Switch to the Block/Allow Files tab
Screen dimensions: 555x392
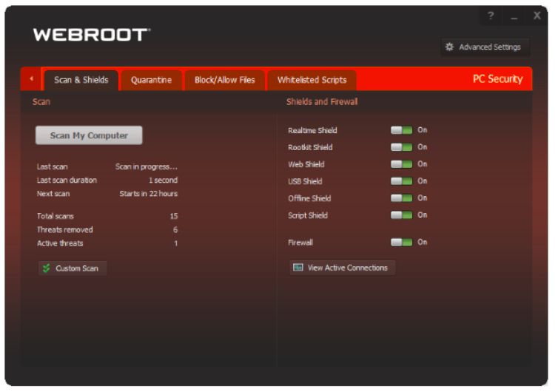click(225, 81)
